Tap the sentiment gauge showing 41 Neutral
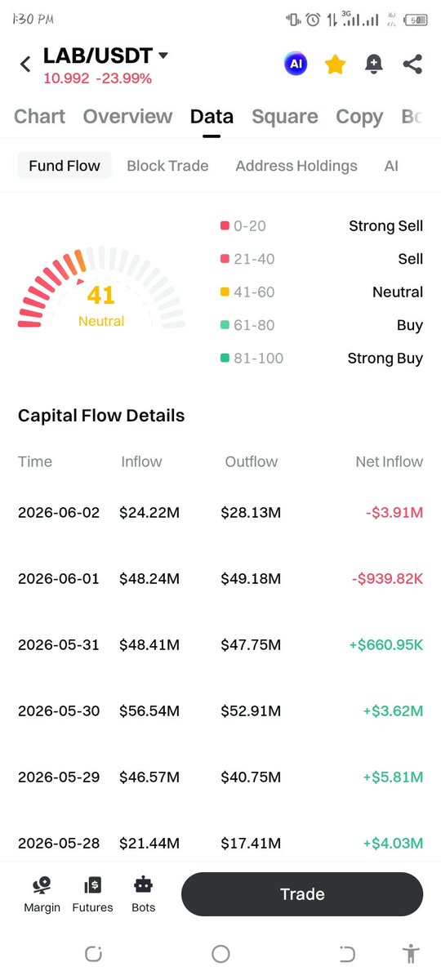The width and height of the screenshot is (441, 980). [x=101, y=289]
